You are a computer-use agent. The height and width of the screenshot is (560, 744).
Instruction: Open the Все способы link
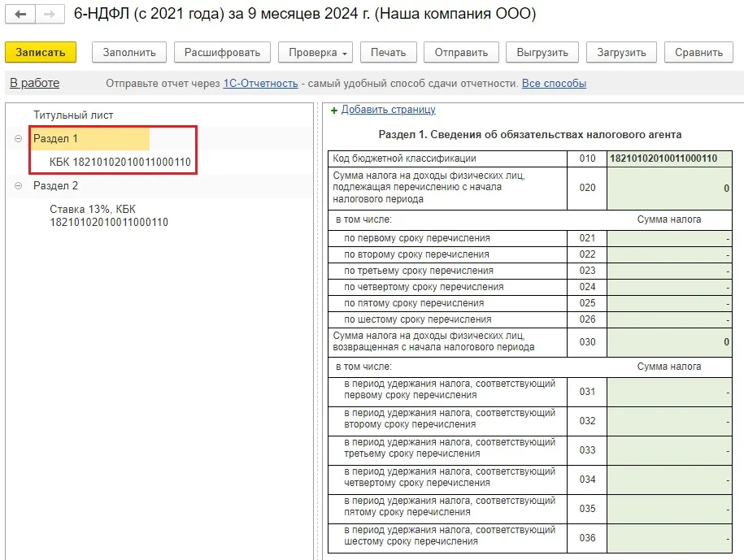point(554,84)
